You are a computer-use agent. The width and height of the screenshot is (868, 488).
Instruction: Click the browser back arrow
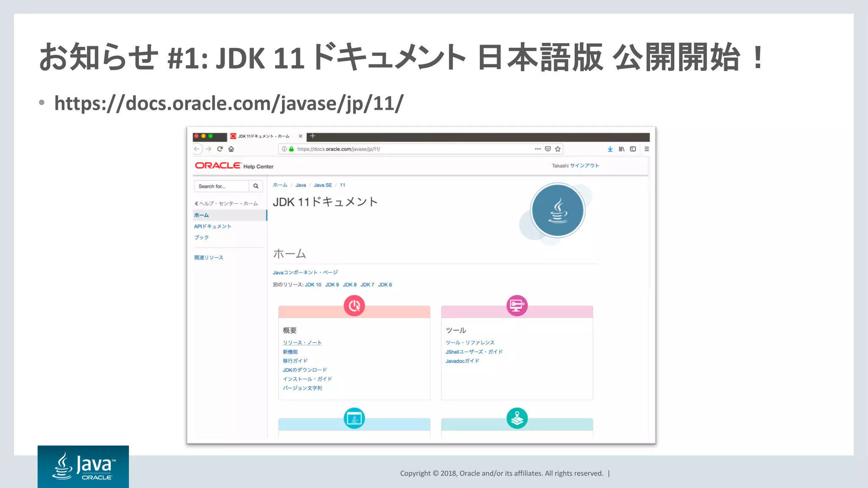click(x=197, y=149)
